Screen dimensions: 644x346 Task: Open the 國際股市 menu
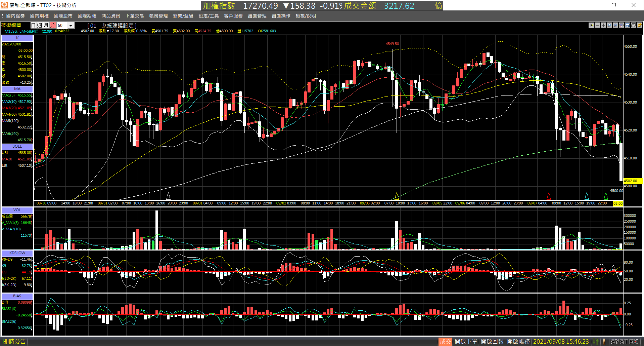click(63, 16)
